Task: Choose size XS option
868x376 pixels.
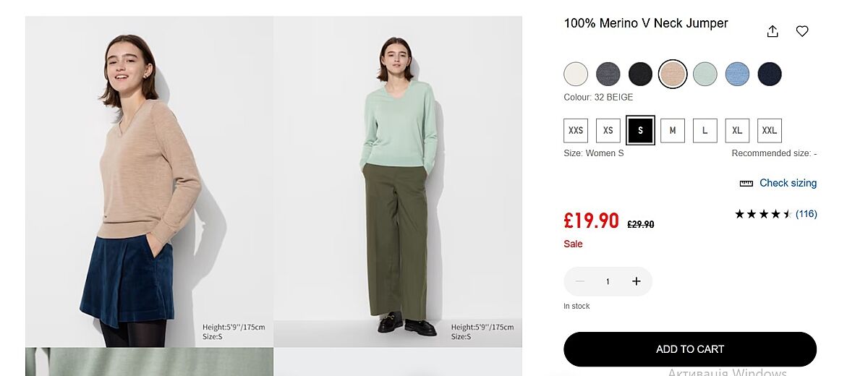Action: [x=608, y=131]
